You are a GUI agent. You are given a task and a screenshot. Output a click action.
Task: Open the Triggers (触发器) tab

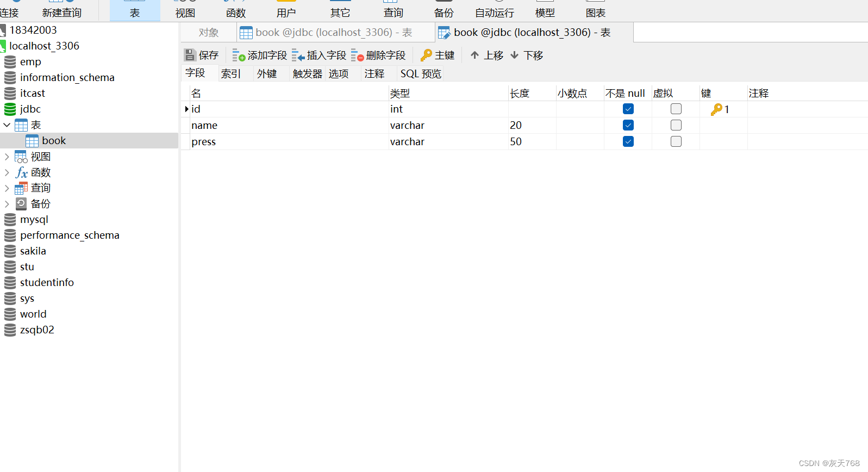pyautogui.click(x=308, y=73)
